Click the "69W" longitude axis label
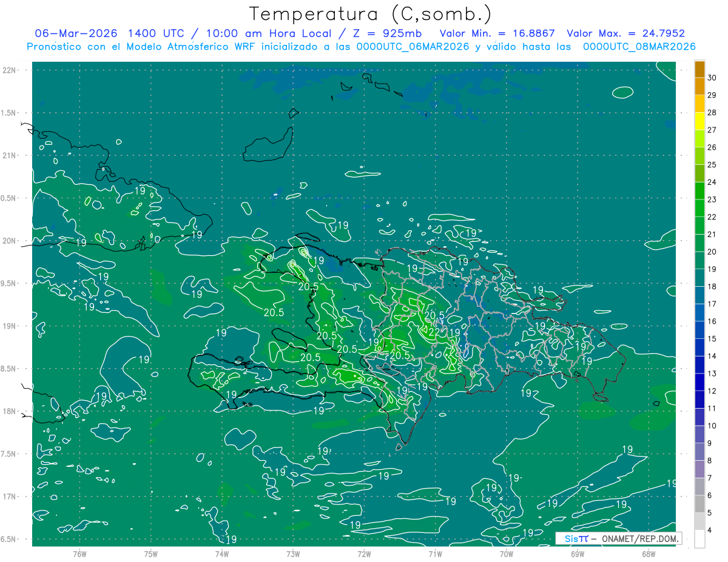This screenshot has height=562, width=728. tap(578, 554)
